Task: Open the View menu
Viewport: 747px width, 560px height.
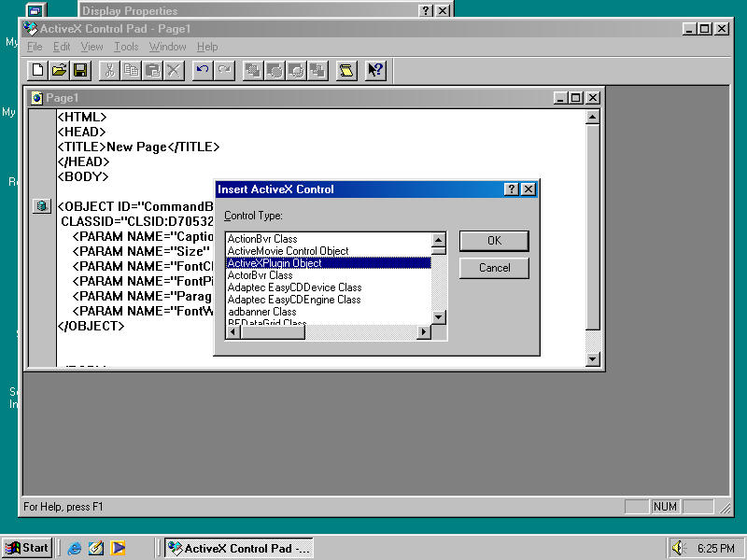Action: [x=92, y=47]
